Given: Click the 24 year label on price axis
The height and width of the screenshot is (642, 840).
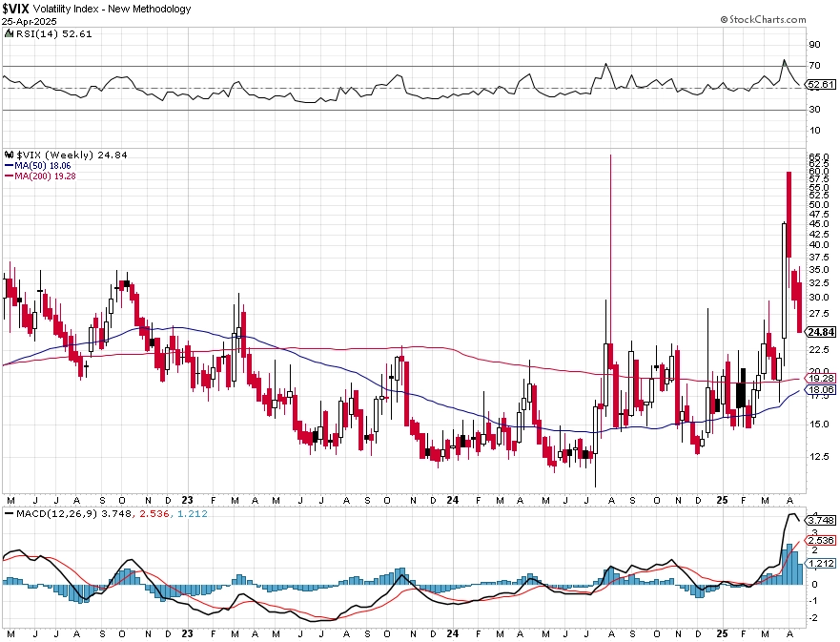Looking at the screenshot, I should tap(453, 500).
